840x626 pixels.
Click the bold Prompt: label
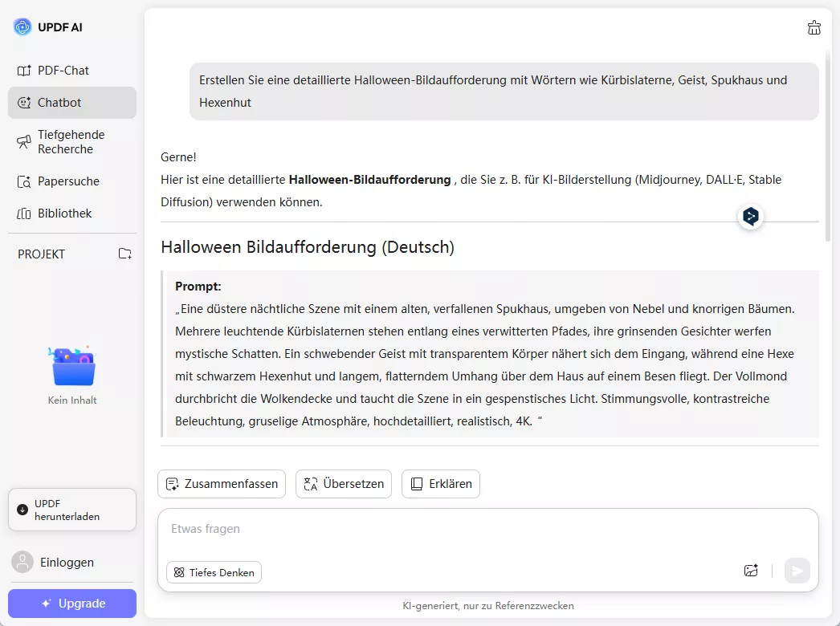[198, 287]
